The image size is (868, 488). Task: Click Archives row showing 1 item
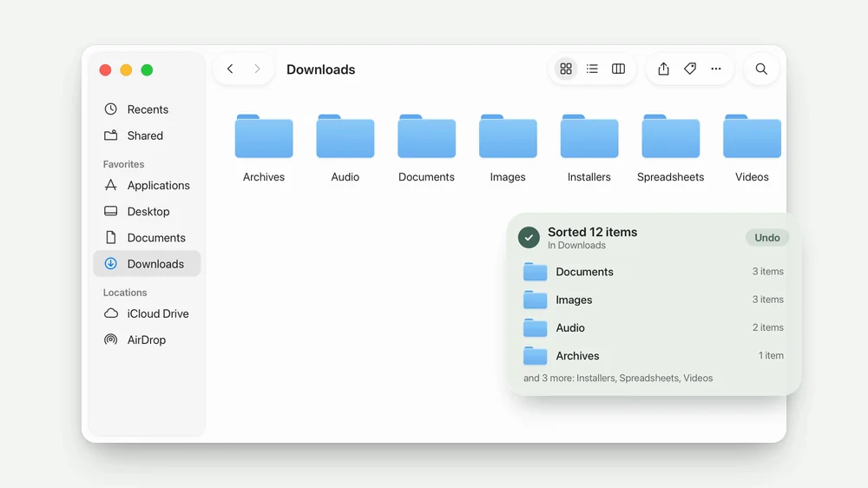(x=654, y=356)
